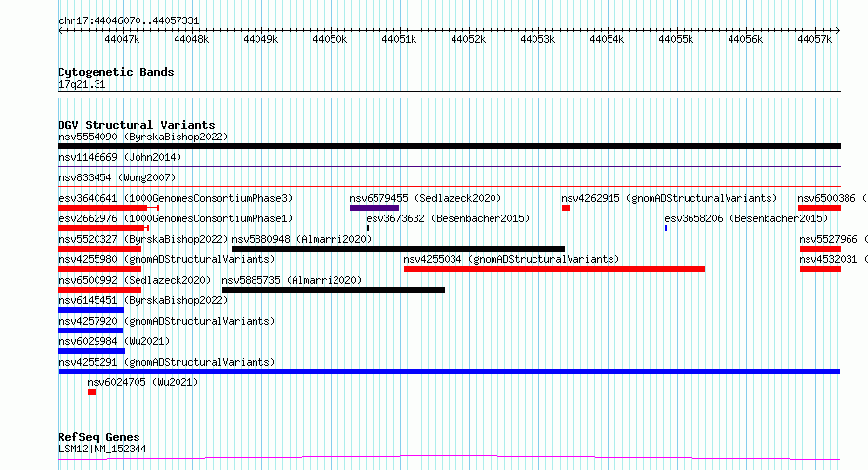Click the small red nsv6024705 bar
Screen dimensions: 868x470
pyautogui.click(x=92, y=392)
